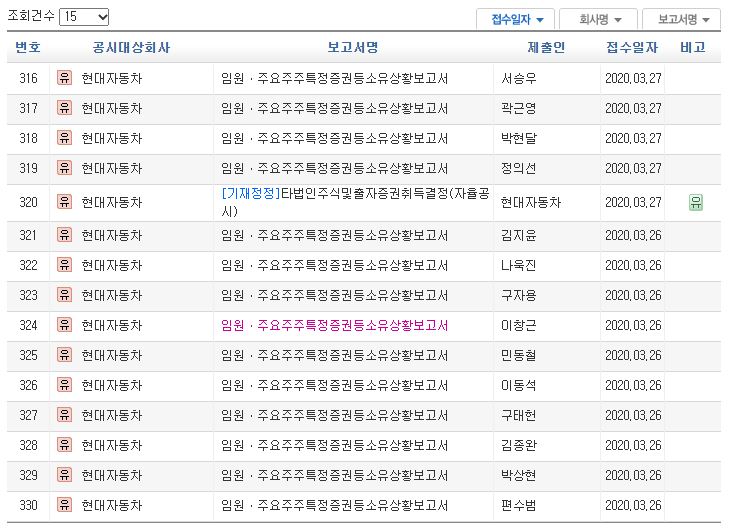Viewport: 730px width, 525px height.
Task: Click the 보고서명 column header
Action: (353, 47)
